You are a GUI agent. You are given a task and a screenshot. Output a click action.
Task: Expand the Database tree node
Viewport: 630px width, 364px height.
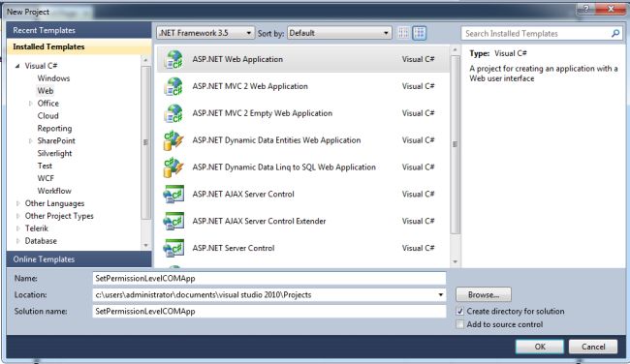click(x=17, y=241)
